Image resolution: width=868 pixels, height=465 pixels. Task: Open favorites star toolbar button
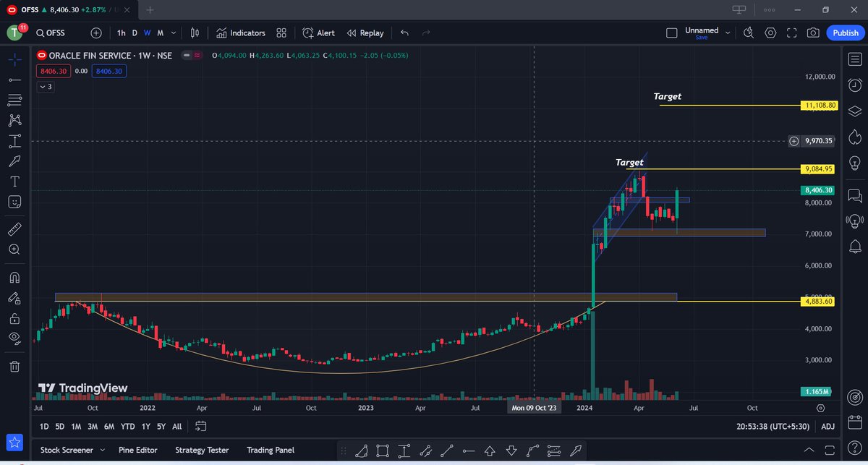tap(14, 443)
